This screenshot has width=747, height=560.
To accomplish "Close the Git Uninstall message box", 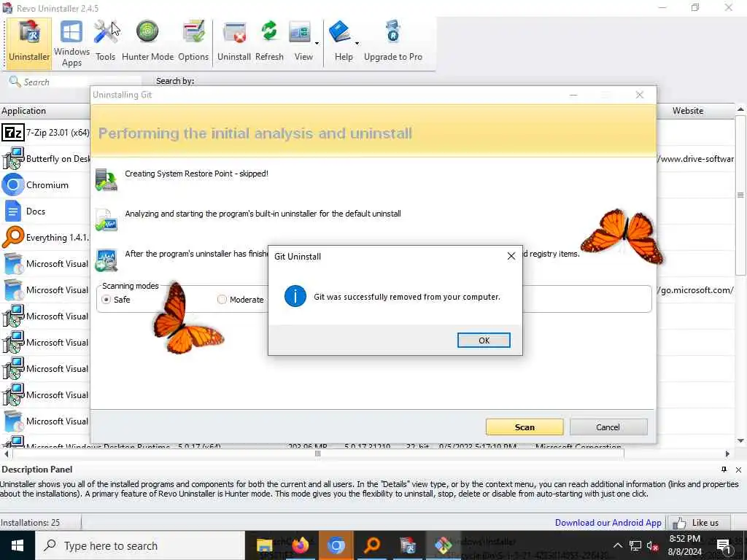I will click(511, 256).
